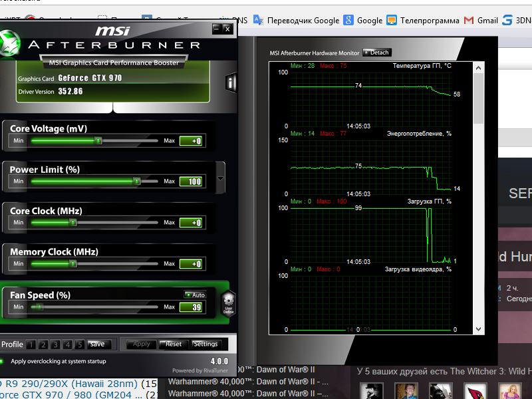Open Afterburner Settings
Viewport: 532px width, 399px height.
click(205, 344)
